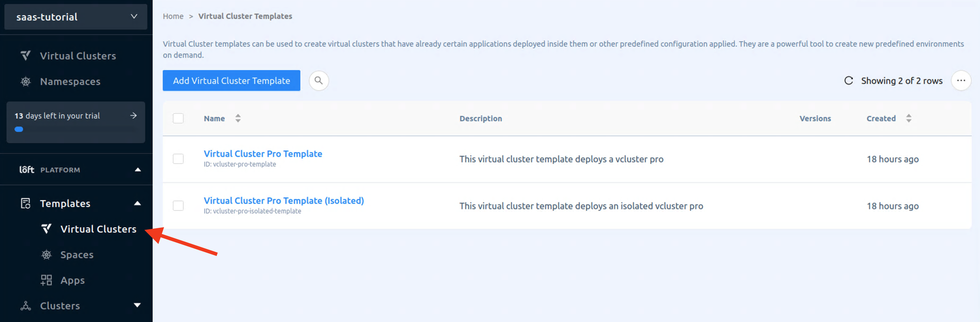
Task: Sort the table by Name column
Action: [x=238, y=118]
